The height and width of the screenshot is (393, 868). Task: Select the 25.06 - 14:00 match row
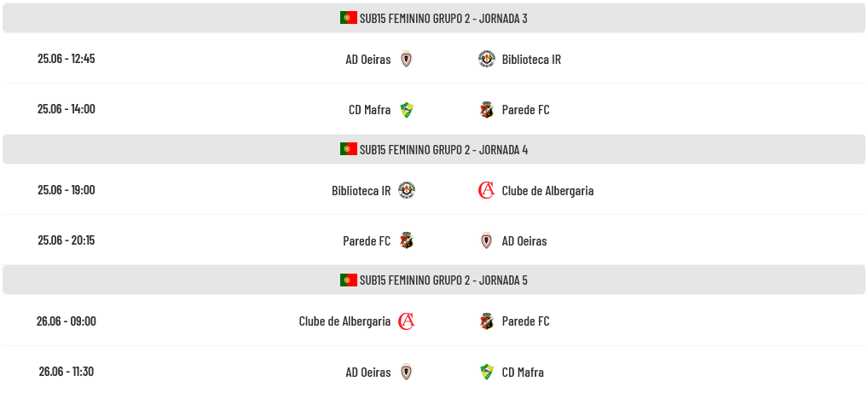point(434,109)
